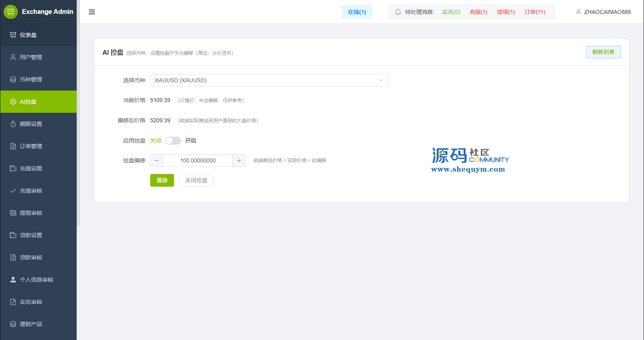This screenshot has width=644, height=340.
Task: Click the 在线(1) online status badge
Action: click(357, 12)
